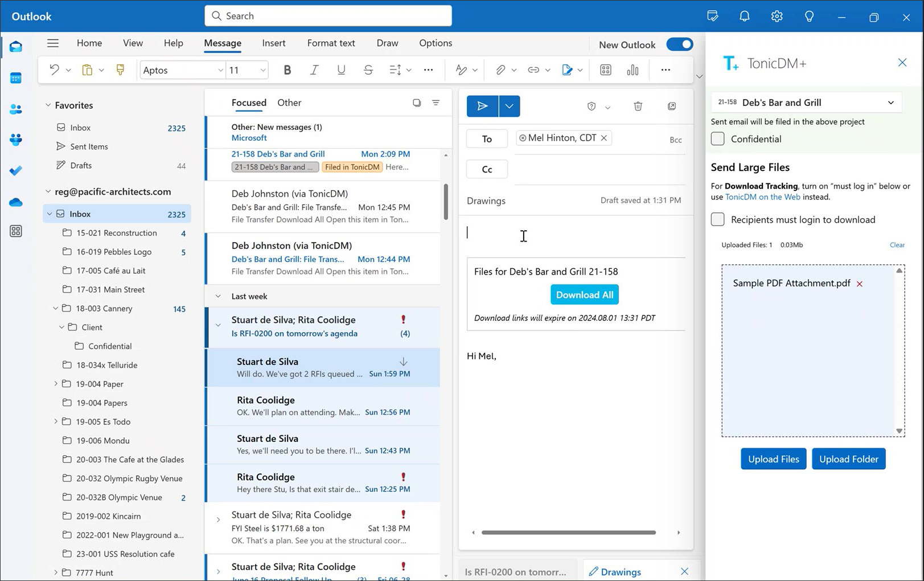924x581 pixels.
Task: Click the Clear uploaded files link
Action: click(x=897, y=245)
